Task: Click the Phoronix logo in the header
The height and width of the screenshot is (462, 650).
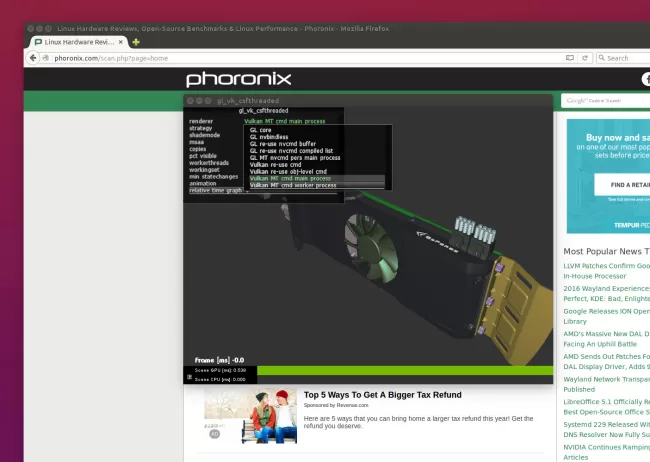Action: point(238,79)
